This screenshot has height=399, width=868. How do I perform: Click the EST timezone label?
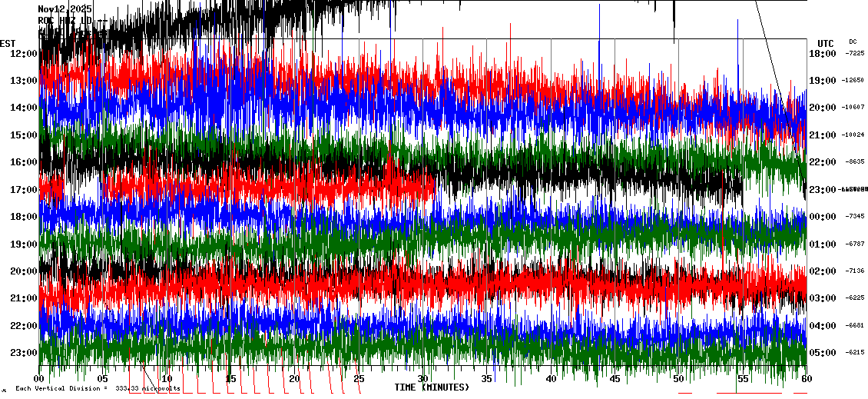point(8,43)
